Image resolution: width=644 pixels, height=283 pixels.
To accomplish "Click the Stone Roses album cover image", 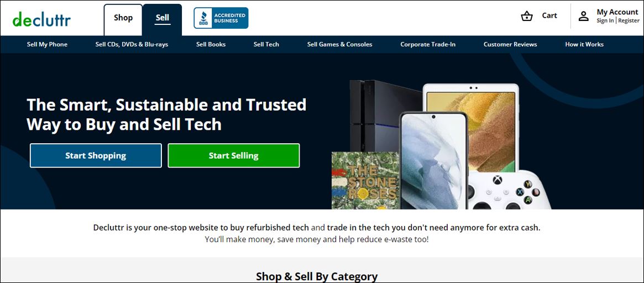I will [365, 181].
